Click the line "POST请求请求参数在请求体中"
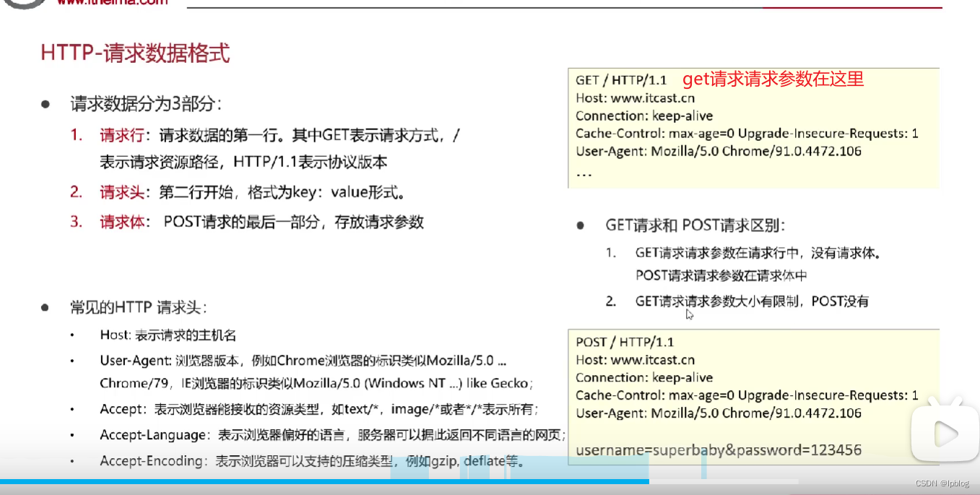Image resolution: width=980 pixels, height=495 pixels. (x=721, y=275)
